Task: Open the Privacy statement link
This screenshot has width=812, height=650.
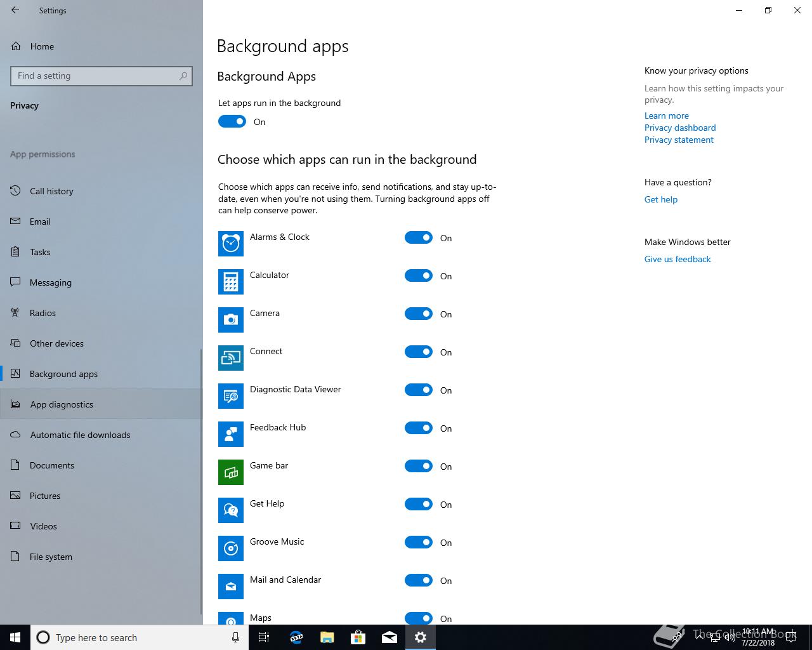Action: click(x=679, y=140)
